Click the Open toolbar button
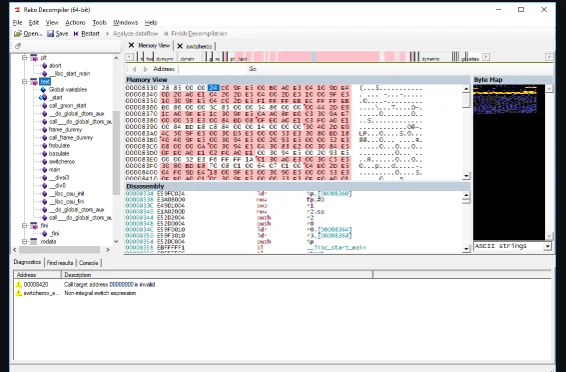566x372 pixels. (28, 34)
